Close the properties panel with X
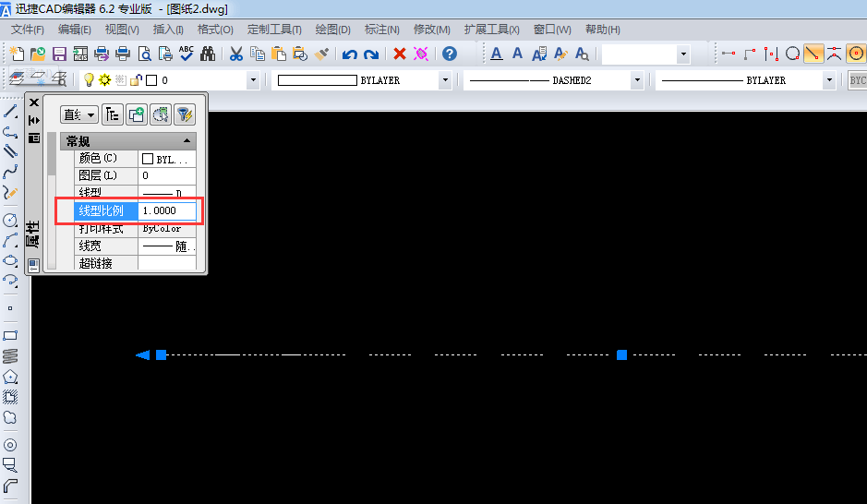Viewport: 867px width, 504px height. click(34, 102)
